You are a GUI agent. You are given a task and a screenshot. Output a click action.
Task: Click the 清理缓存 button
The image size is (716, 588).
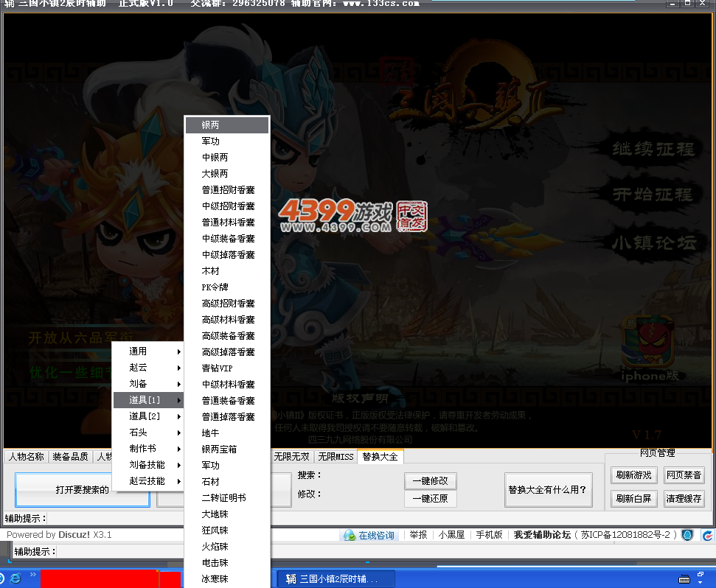point(684,499)
